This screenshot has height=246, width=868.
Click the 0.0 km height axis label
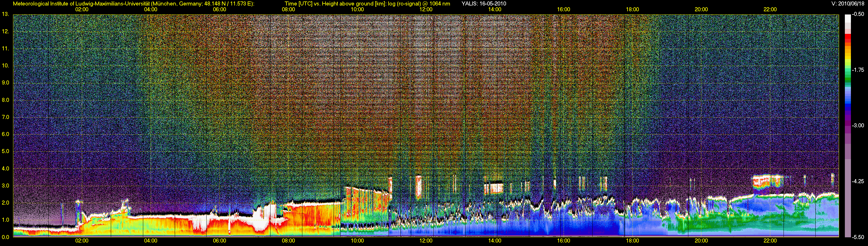click(x=5, y=237)
